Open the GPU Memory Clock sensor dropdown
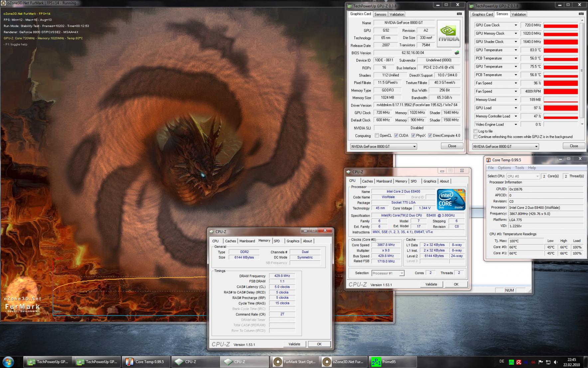This screenshot has width=588, height=368. click(516, 34)
